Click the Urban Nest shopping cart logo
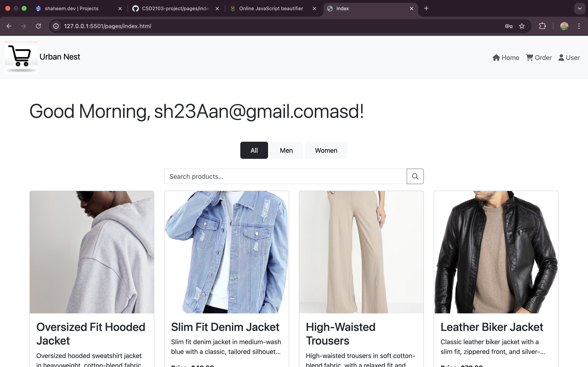Screen dimensions: 588x367 [x=21, y=57]
